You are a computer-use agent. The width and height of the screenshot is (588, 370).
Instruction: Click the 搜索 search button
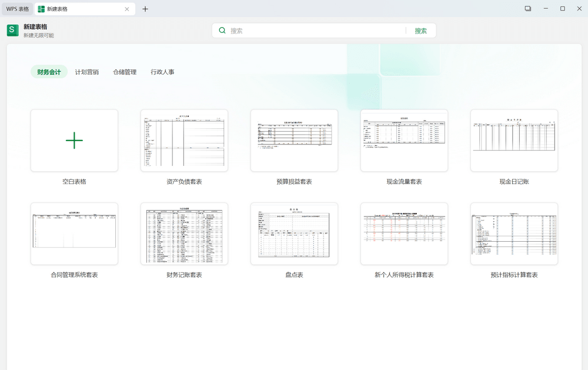(420, 29)
